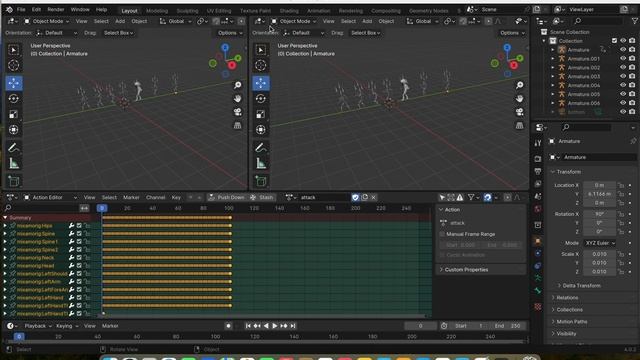Viewport: 640px width, 360px height.
Task: Select the Add Cube tool in left viewport
Action: click(13, 181)
